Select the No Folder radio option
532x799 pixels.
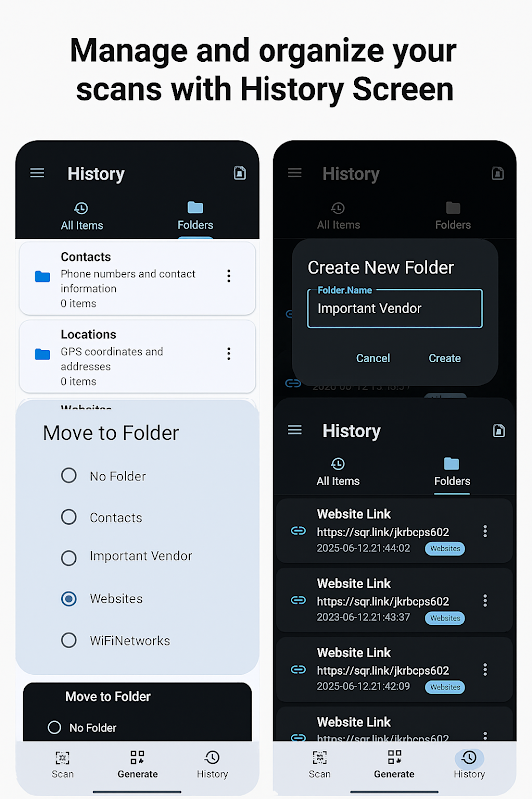pyautogui.click(x=69, y=476)
